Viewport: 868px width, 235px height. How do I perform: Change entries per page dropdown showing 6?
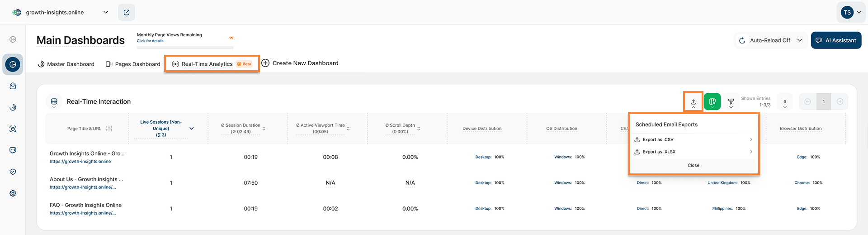click(x=785, y=102)
